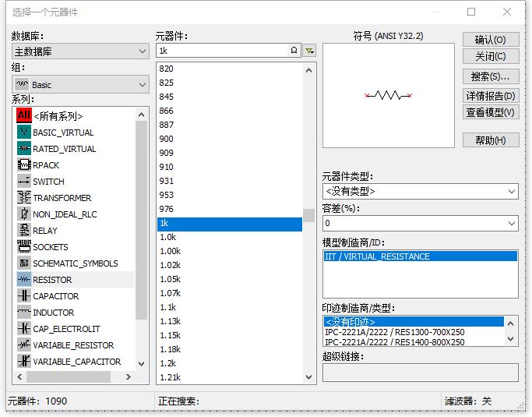This screenshot has width=532, height=417.
Task: Select highlighted component 1k
Action: pyautogui.click(x=230, y=223)
